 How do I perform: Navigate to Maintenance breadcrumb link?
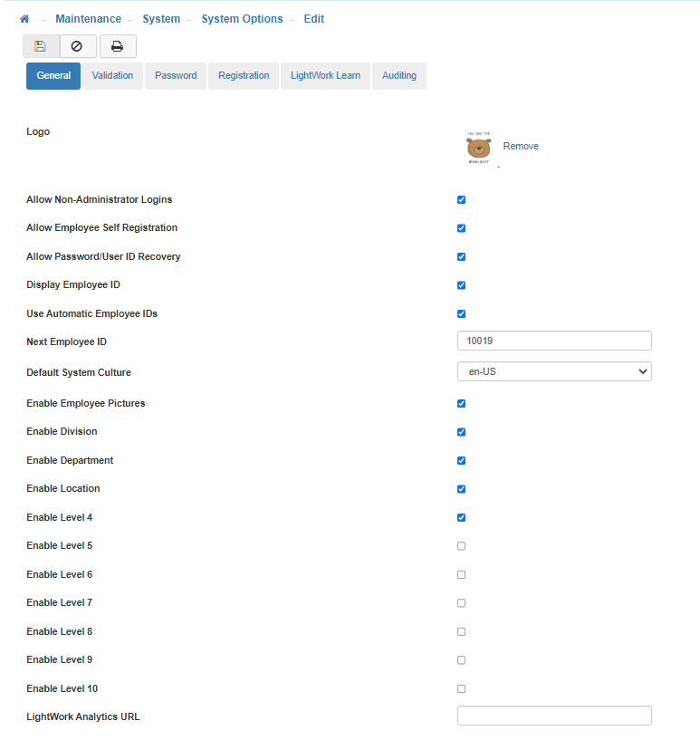[88, 19]
